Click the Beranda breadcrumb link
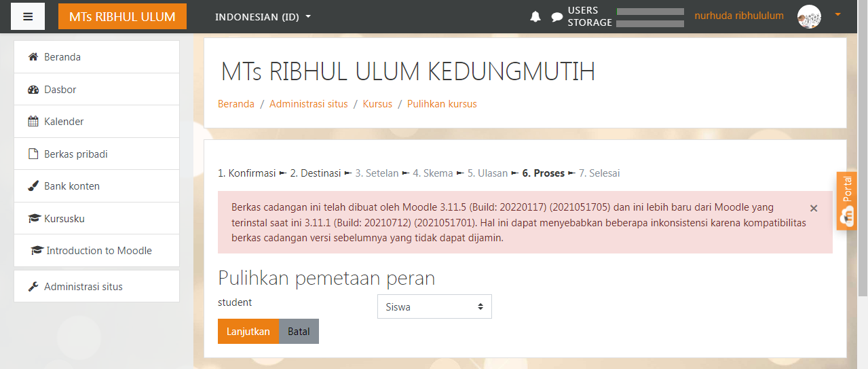 (236, 104)
